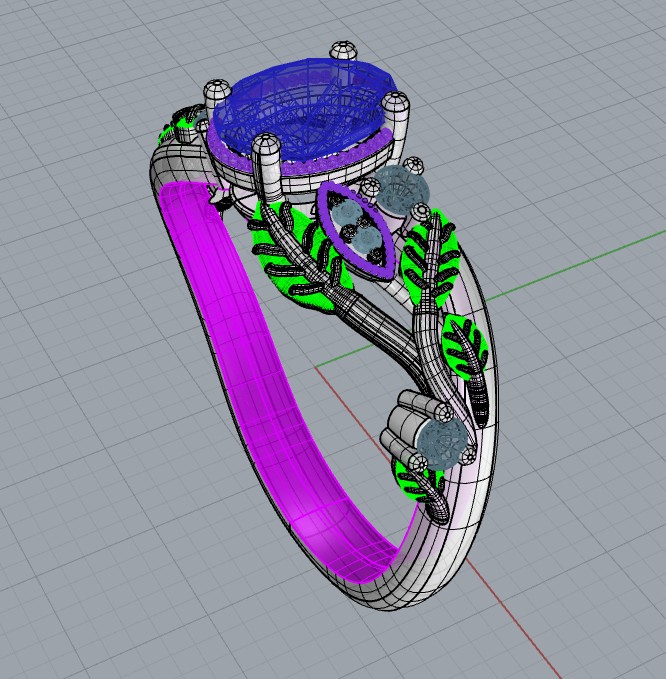Pick the large round stone beside the center setting
Viewport: 666px width, 679px height.
pyautogui.click(x=403, y=188)
